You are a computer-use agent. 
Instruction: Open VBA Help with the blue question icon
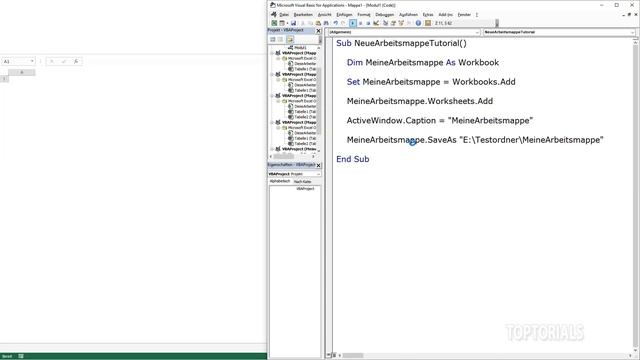(418, 23)
